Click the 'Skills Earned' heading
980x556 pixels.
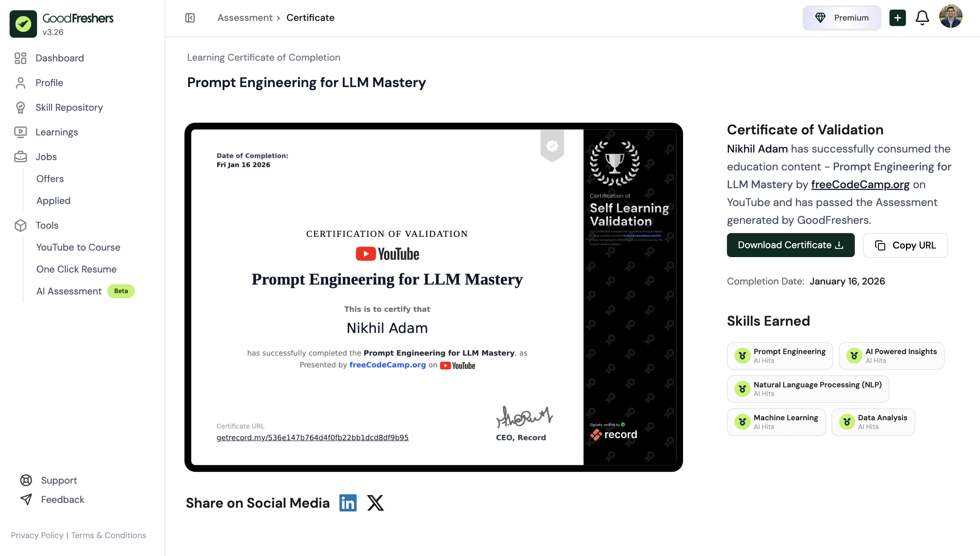pos(768,321)
